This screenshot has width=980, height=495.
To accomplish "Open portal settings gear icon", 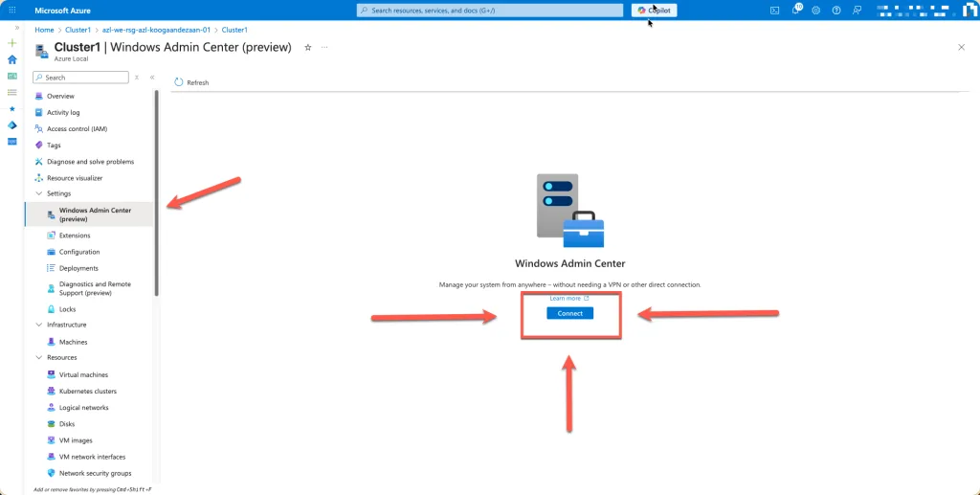I will pyautogui.click(x=816, y=11).
